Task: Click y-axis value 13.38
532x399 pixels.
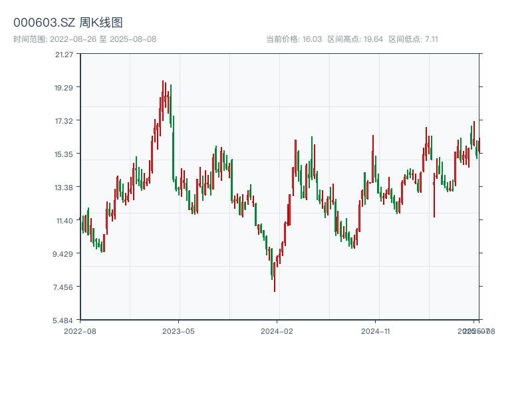Action: pyautogui.click(x=64, y=188)
